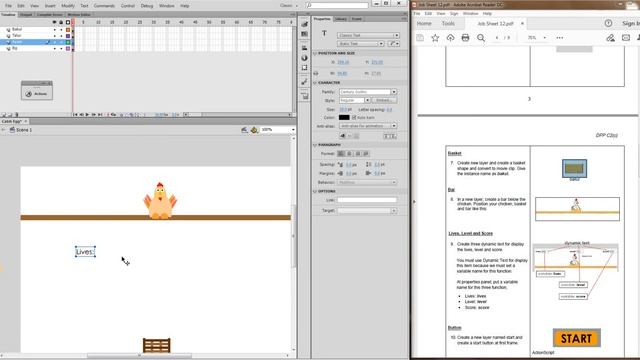Toggle lock all layers padlock header

[61, 22]
